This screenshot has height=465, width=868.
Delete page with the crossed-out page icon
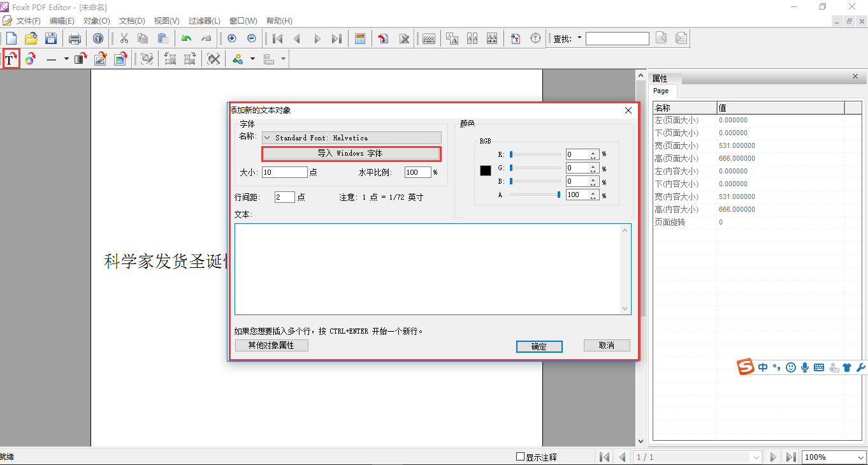[404, 38]
